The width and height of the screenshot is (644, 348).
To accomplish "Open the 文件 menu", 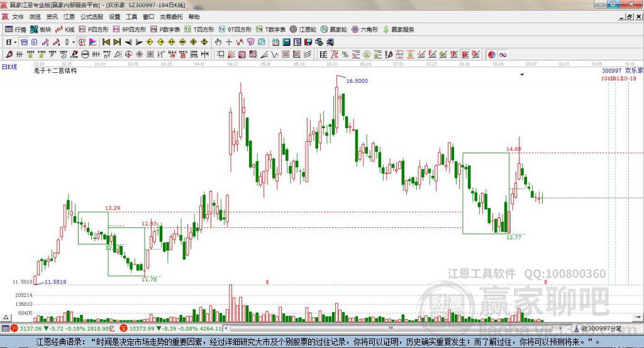I will (x=18, y=17).
